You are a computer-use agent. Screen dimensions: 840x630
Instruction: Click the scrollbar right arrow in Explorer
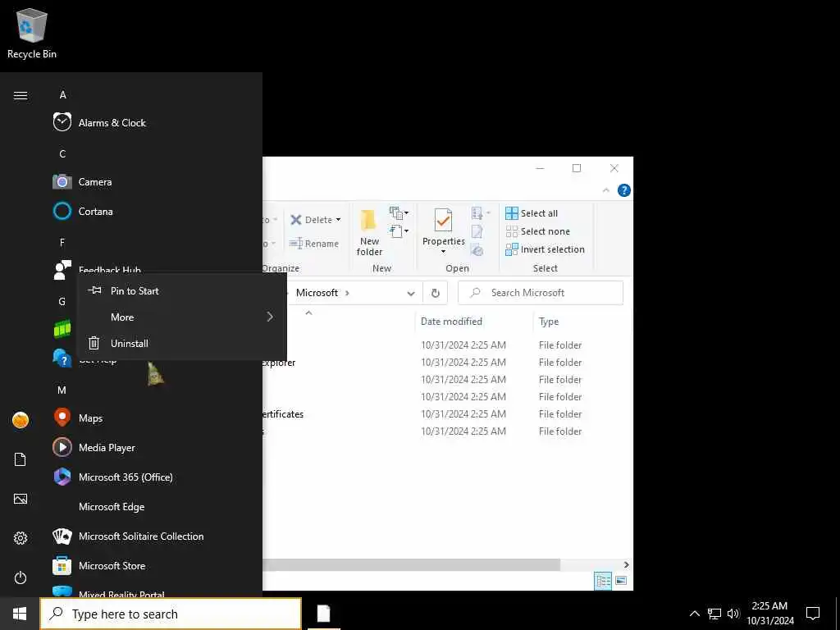626,564
